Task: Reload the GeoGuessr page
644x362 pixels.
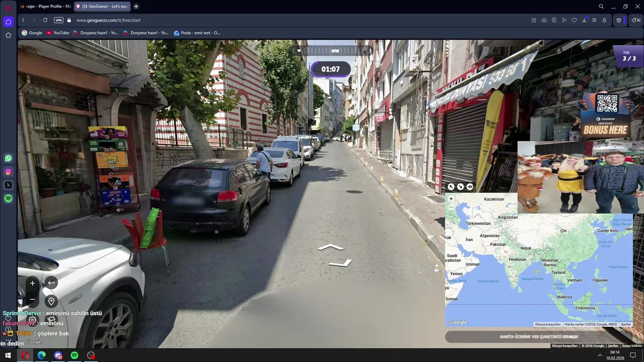Action: pyautogui.click(x=45, y=20)
